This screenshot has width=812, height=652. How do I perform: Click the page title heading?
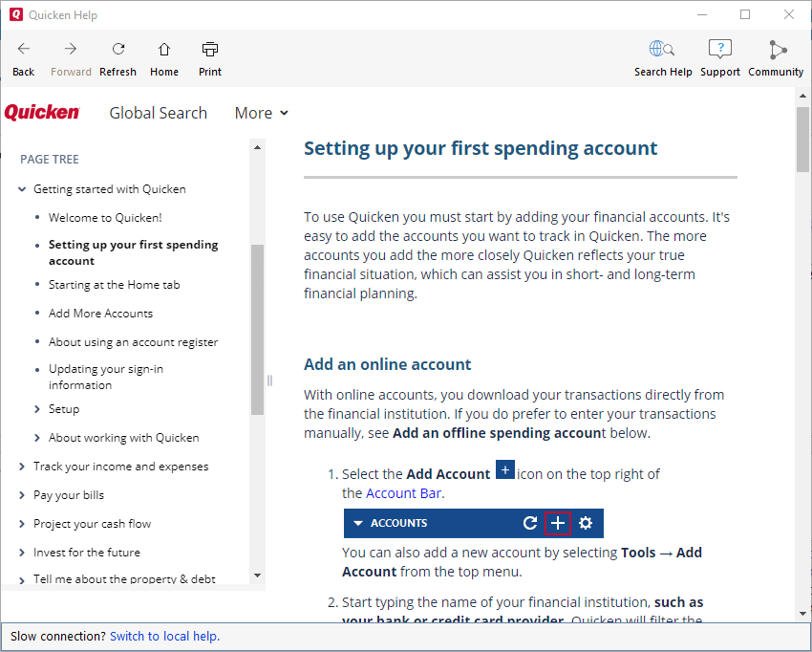[481, 148]
